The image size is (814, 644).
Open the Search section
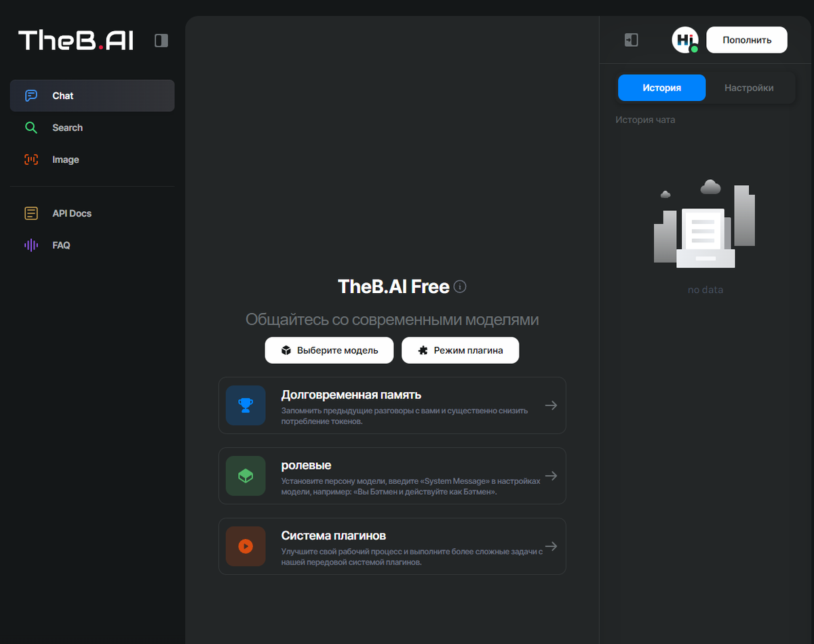point(92,128)
